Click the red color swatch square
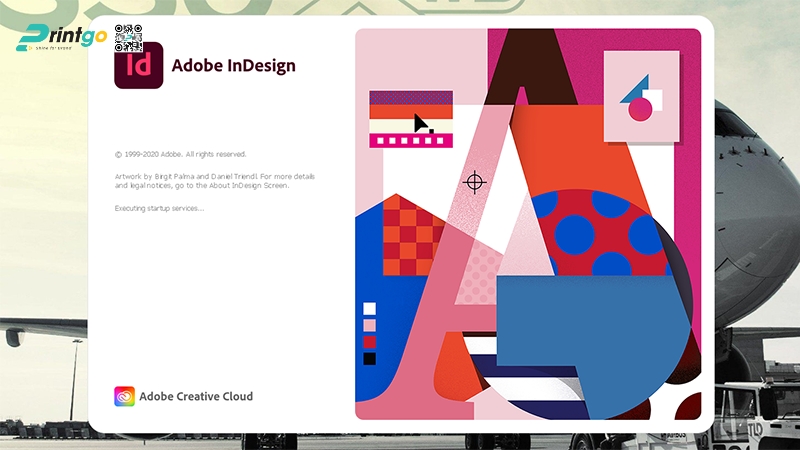 369,341
